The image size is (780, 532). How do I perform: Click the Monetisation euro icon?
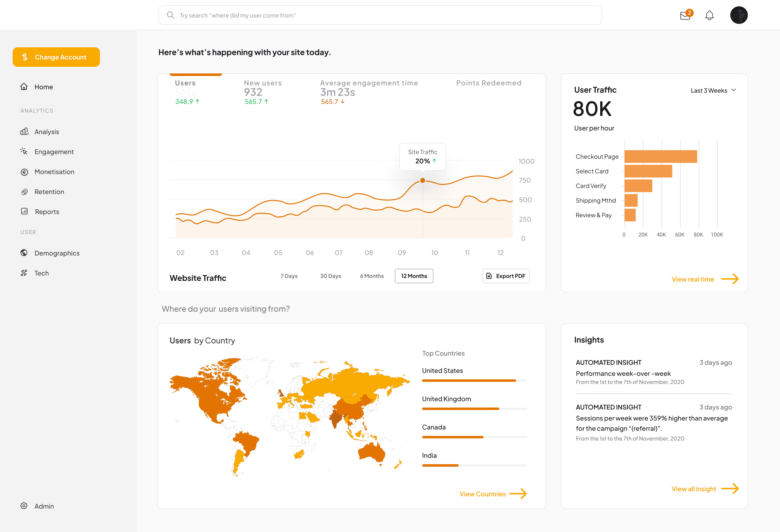pos(24,172)
